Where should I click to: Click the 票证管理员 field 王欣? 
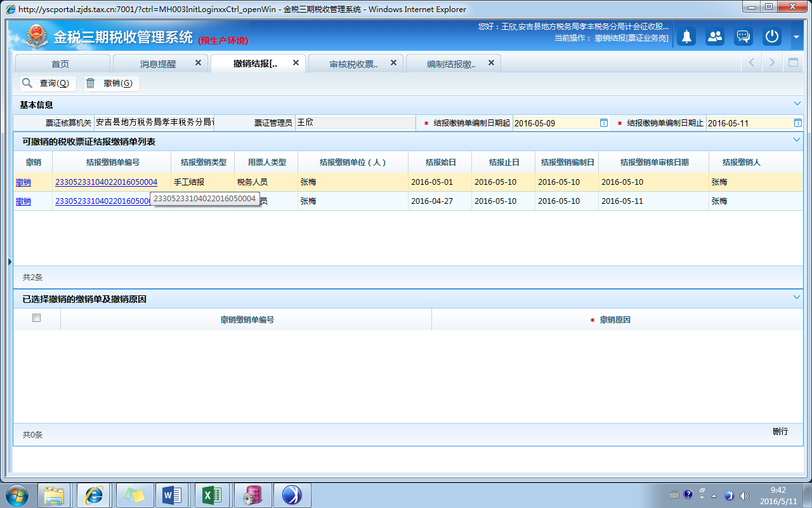coord(355,123)
